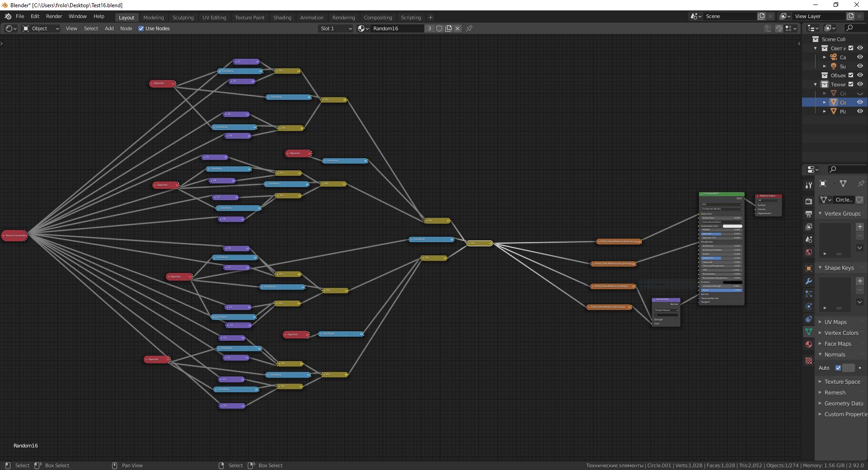Hide the Su light object in outliner

click(x=860, y=66)
